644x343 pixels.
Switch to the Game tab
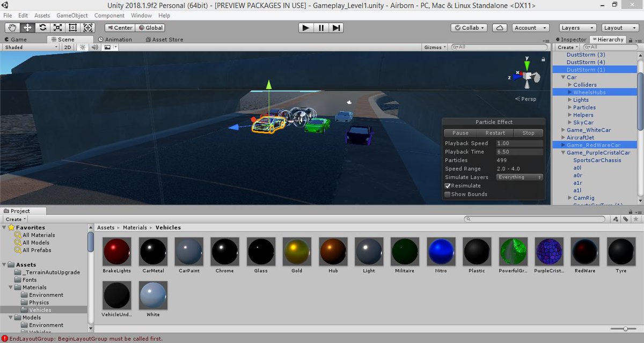[x=15, y=40]
